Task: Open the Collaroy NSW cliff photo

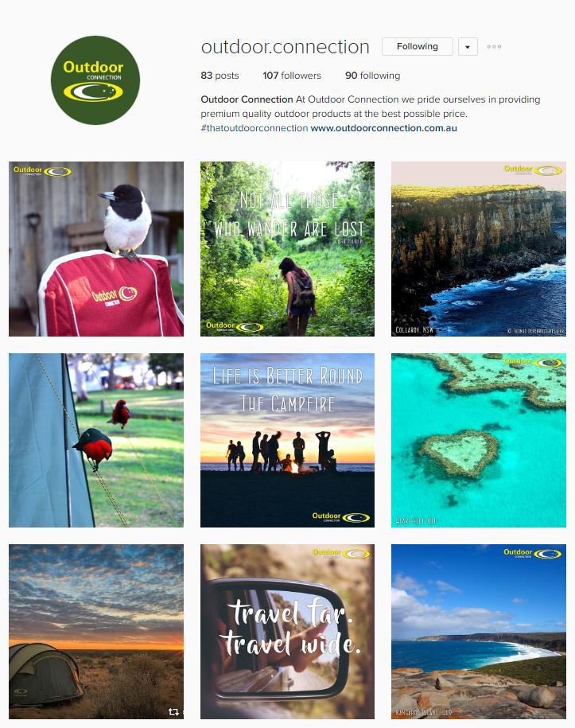Action: point(479,249)
